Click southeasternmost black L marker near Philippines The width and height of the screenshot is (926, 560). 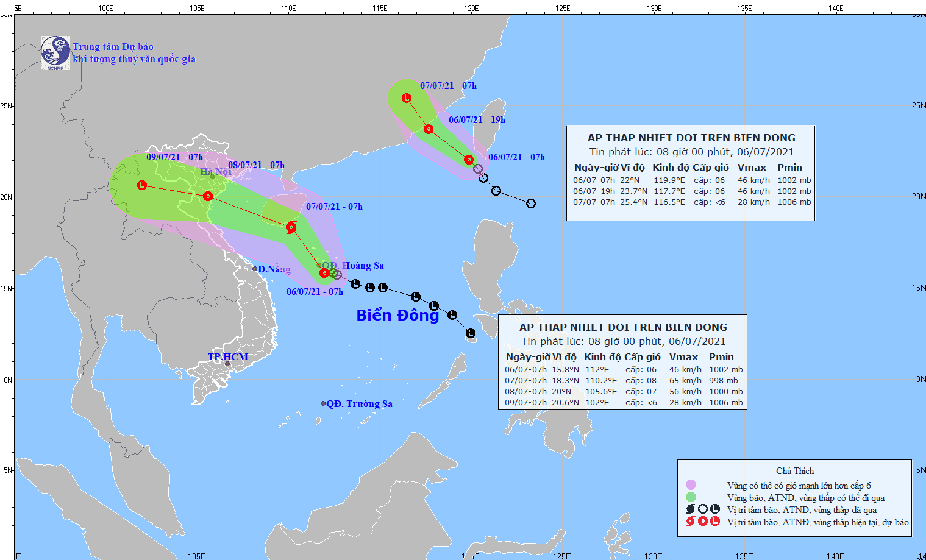tap(471, 333)
